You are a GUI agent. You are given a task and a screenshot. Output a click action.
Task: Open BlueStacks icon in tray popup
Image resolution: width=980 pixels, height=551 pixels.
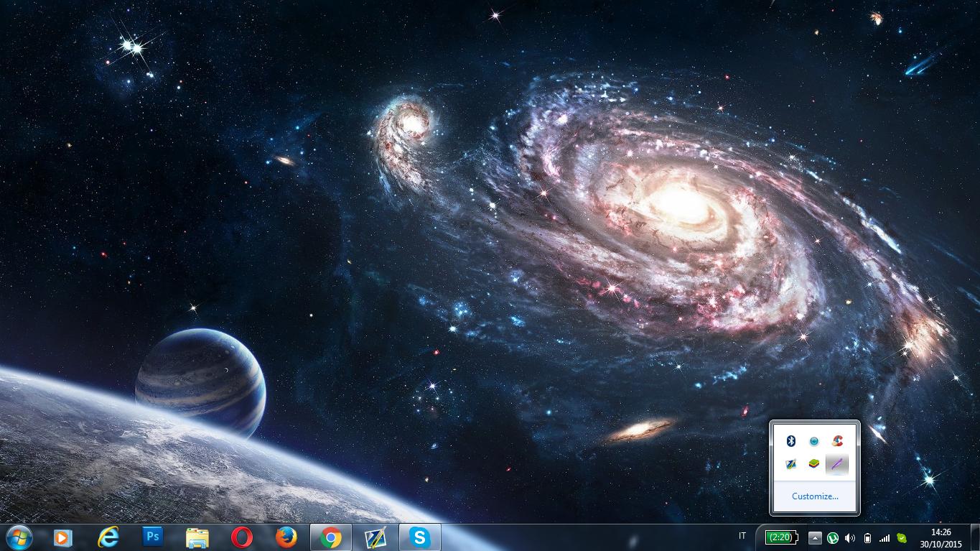point(814,464)
